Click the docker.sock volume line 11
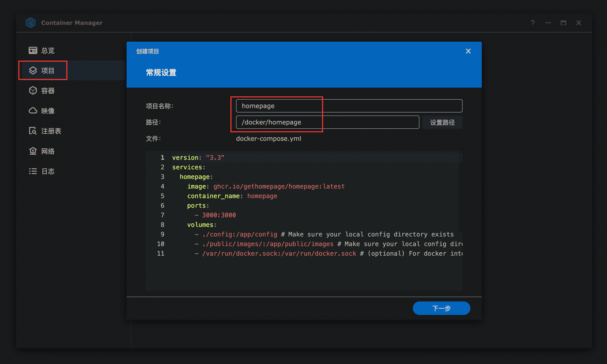 279,253
